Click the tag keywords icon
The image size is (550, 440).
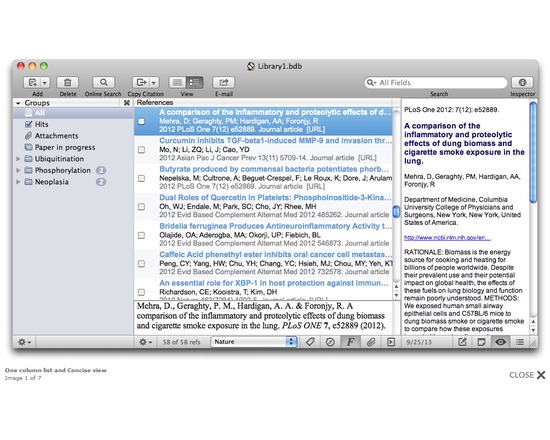coord(310,342)
